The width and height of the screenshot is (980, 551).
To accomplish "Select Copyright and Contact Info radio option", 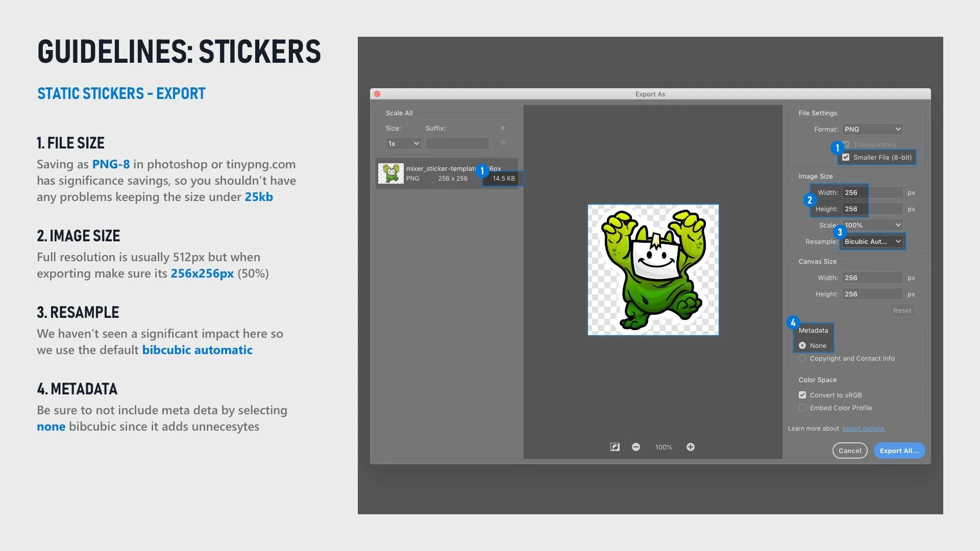I will 802,358.
